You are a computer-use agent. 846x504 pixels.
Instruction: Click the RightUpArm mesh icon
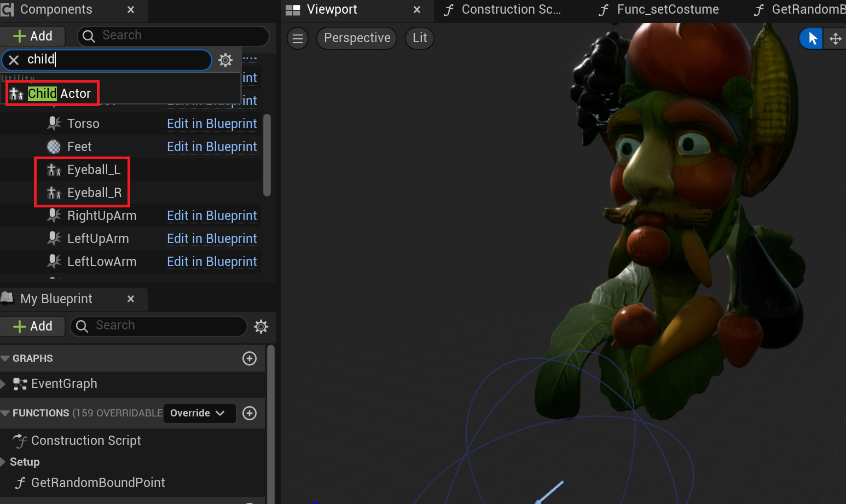click(54, 215)
